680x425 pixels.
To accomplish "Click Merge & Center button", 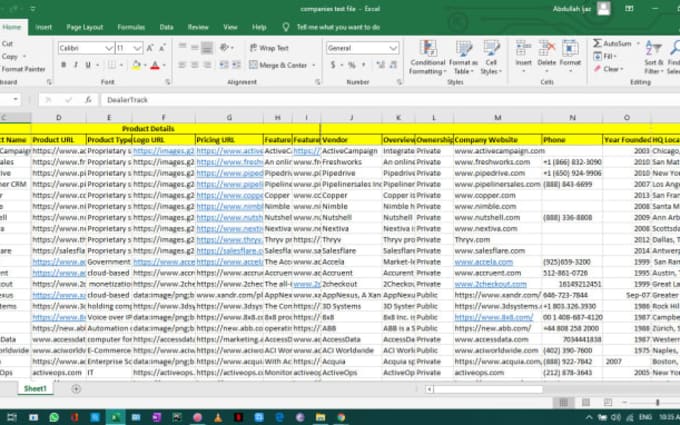I will 278,65.
